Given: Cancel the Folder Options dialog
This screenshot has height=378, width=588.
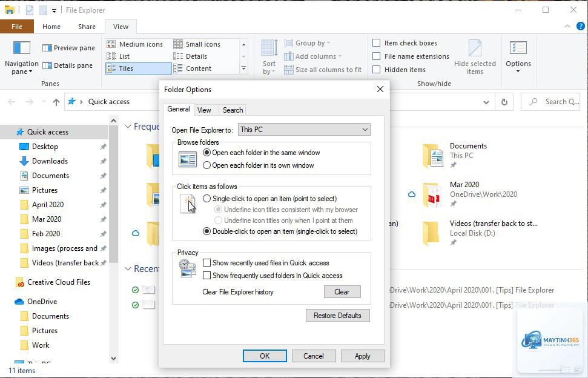Looking at the screenshot, I should click(x=314, y=356).
